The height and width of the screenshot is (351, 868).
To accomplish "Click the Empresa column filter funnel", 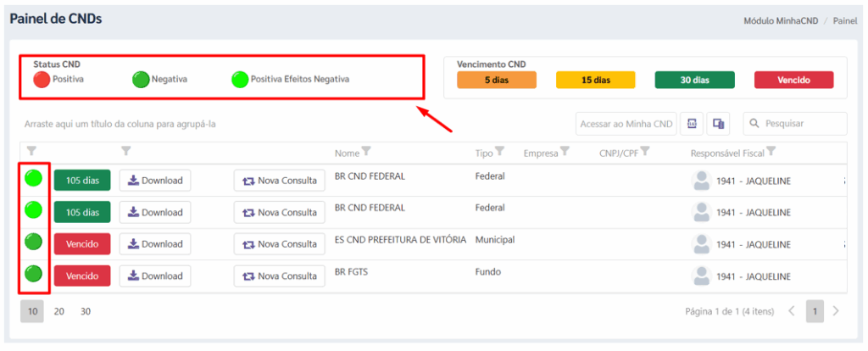I will [x=565, y=152].
